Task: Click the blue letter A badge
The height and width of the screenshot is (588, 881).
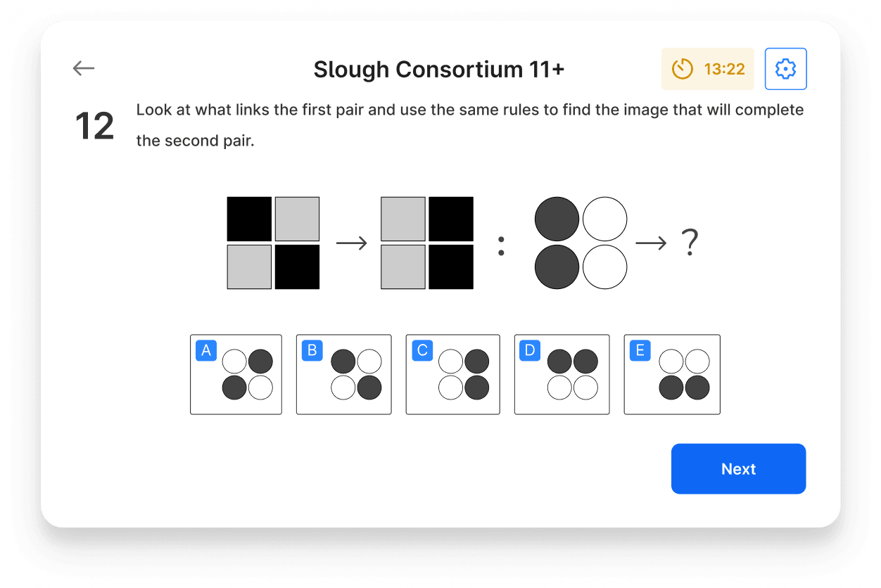Action: [205, 350]
